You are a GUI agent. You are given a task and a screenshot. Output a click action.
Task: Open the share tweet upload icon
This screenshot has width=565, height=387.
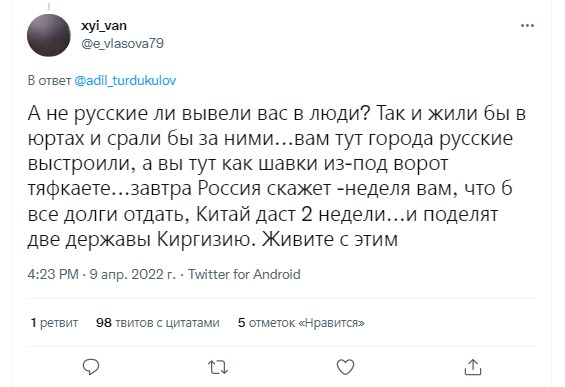coord(473,367)
